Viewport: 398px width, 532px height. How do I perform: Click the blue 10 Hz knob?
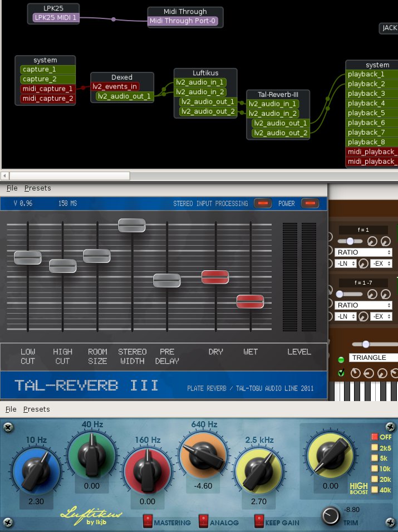[x=36, y=469]
